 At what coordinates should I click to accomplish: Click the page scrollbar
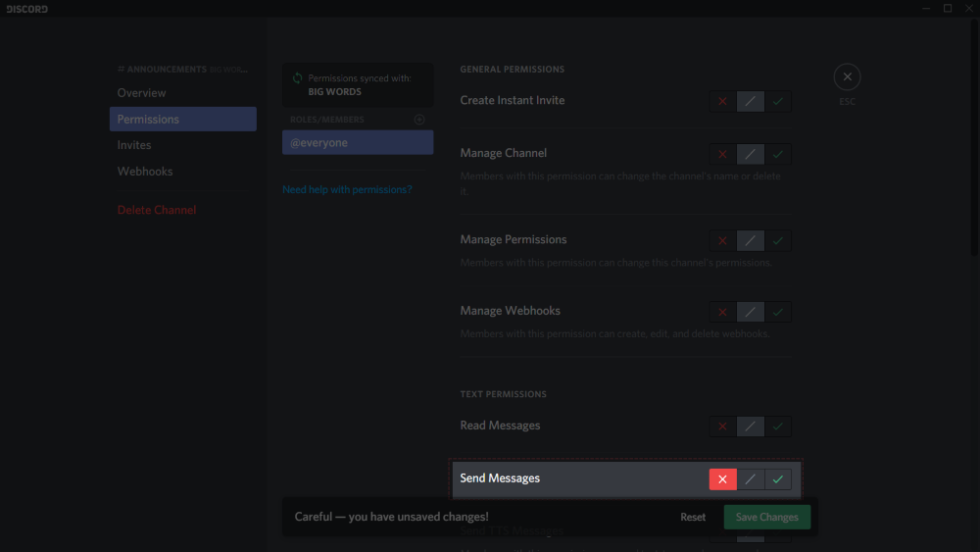[x=974, y=137]
